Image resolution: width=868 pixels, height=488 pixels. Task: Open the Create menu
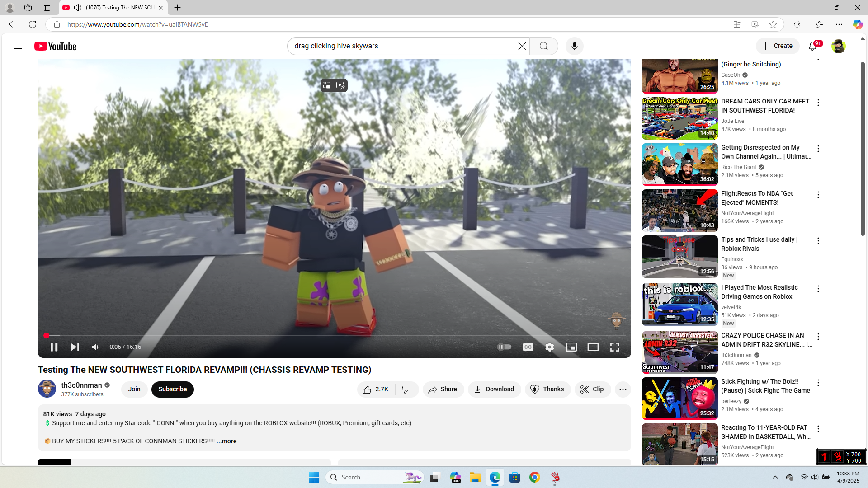coord(777,46)
